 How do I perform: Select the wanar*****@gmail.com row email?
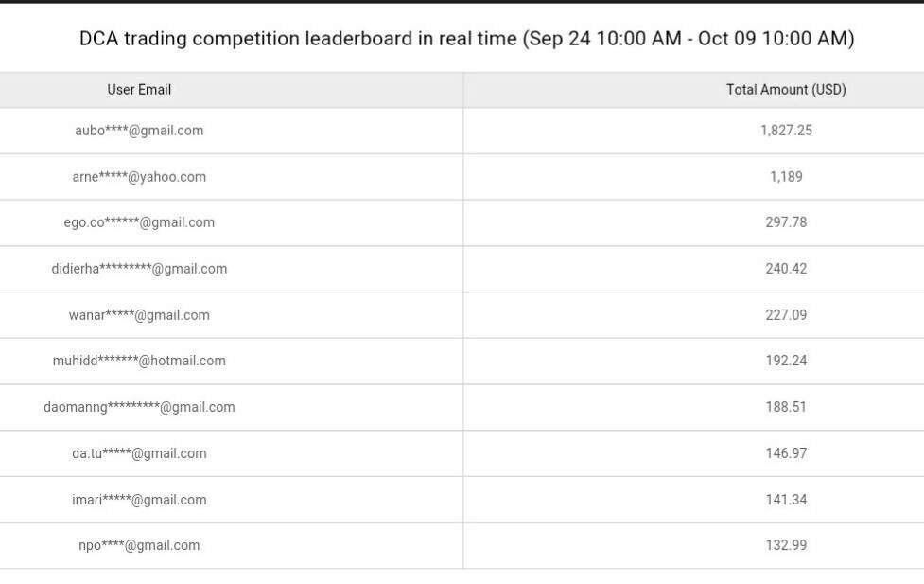coord(139,315)
